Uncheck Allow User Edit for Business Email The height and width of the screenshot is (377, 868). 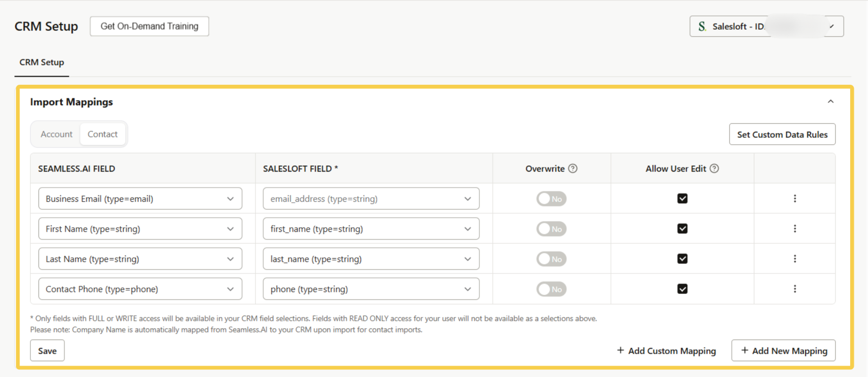[x=682, y=198]
